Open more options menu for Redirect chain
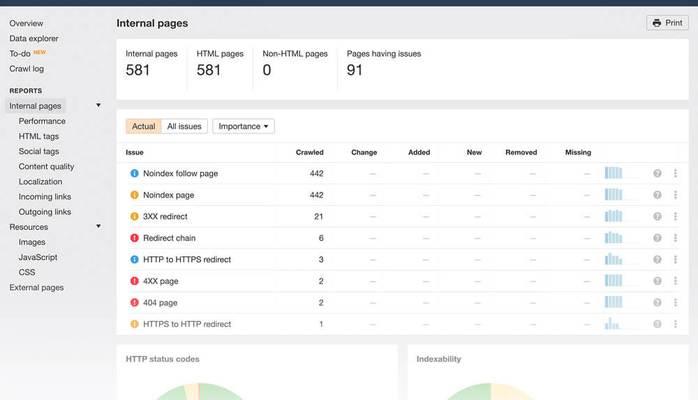The image size is (698, 400). coord(675,238)
